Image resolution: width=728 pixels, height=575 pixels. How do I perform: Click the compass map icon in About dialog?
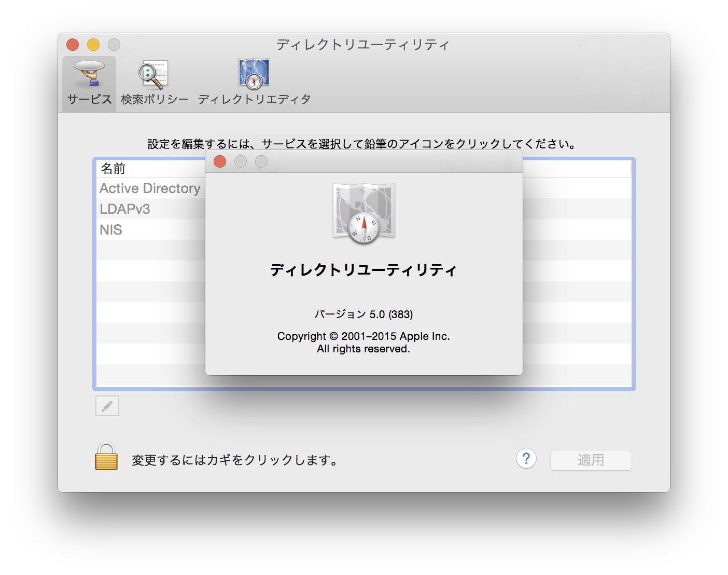coord(364,213)
